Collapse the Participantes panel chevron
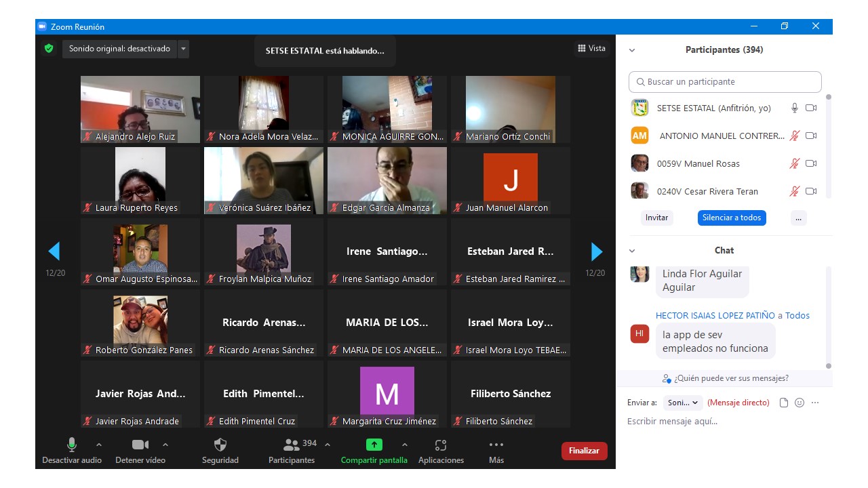This screenshot has width=868, height=488. (x=632, y=50)
